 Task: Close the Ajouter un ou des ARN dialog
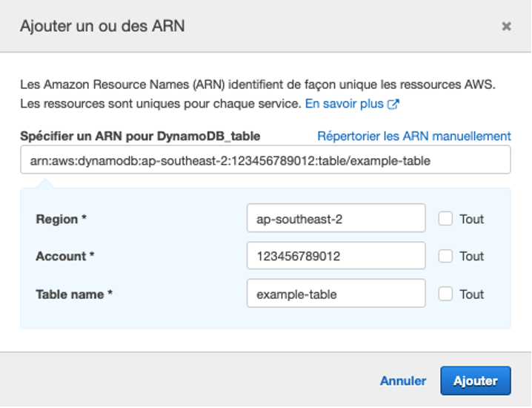pyautogui.click(x=506, y=26)
